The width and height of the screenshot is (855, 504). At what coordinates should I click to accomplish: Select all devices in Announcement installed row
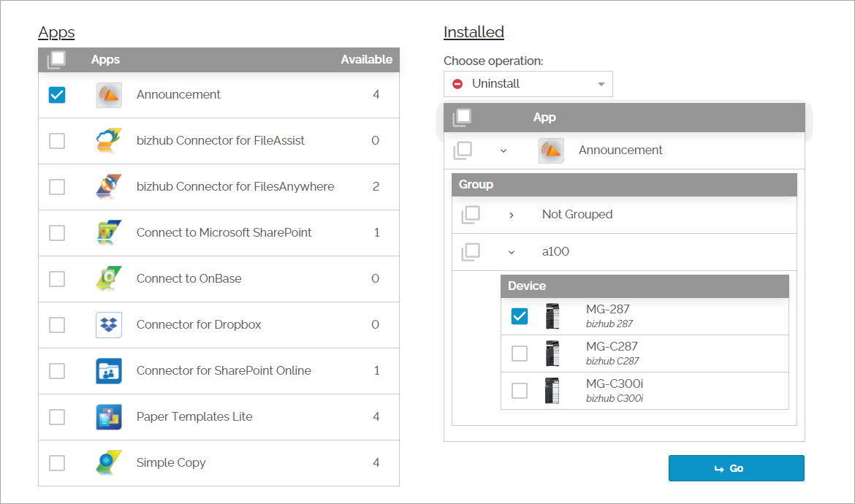click(463, 150)
